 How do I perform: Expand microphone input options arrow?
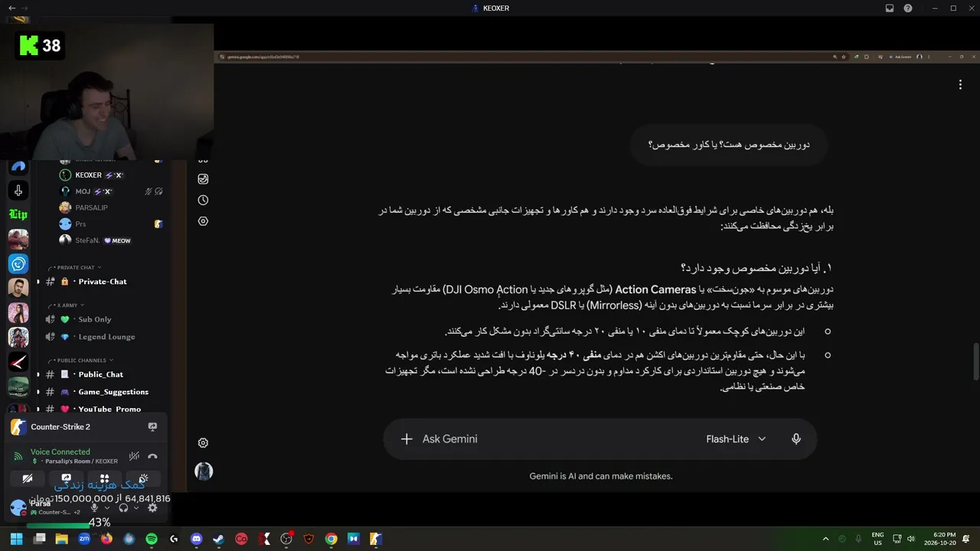pyautogui.click(x=106, y=507)
